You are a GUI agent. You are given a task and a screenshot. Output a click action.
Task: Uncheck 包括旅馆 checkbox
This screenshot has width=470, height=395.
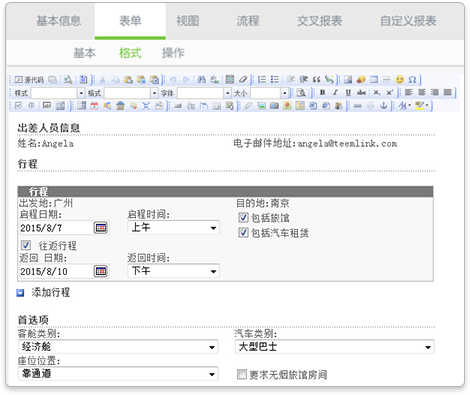(x=243, y=218)
